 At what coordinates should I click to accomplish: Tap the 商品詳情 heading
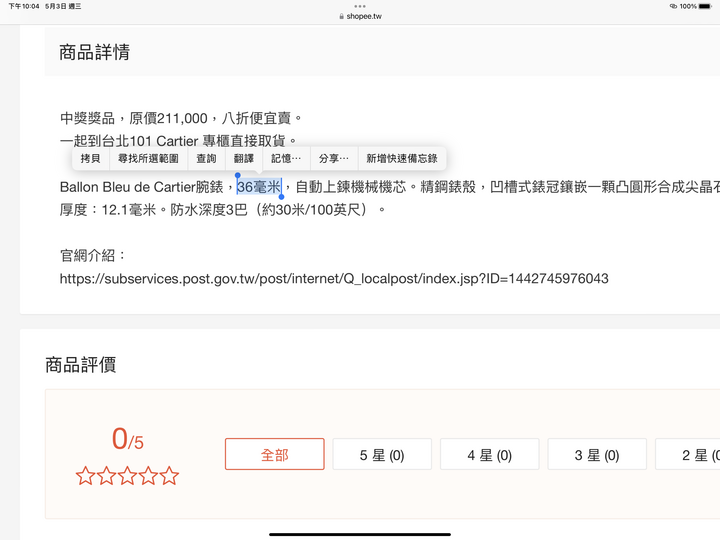(x=94, y=52)
